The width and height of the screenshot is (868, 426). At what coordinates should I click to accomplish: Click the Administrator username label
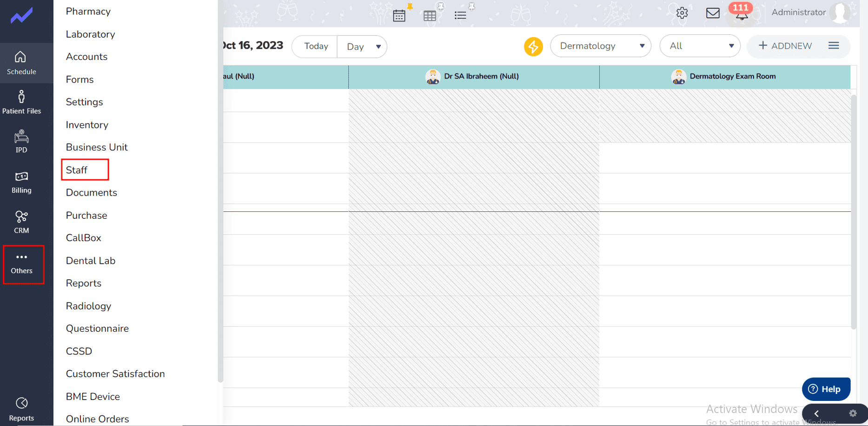[x=798, y=13]
